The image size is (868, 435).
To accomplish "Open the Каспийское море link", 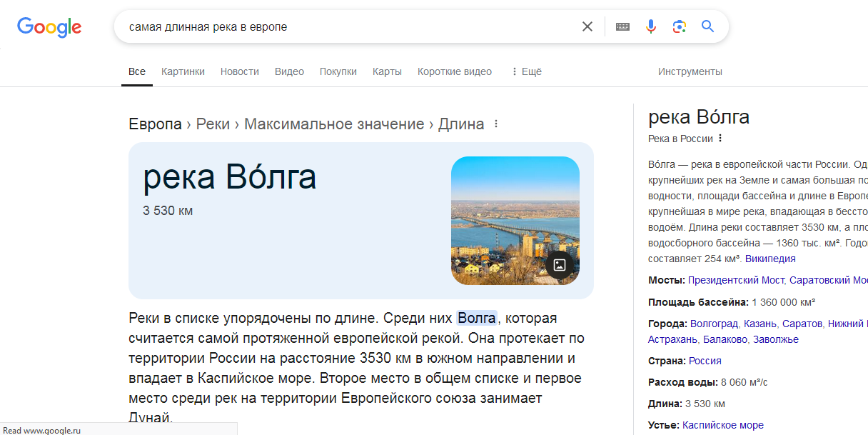I will (x=722, y=425).
